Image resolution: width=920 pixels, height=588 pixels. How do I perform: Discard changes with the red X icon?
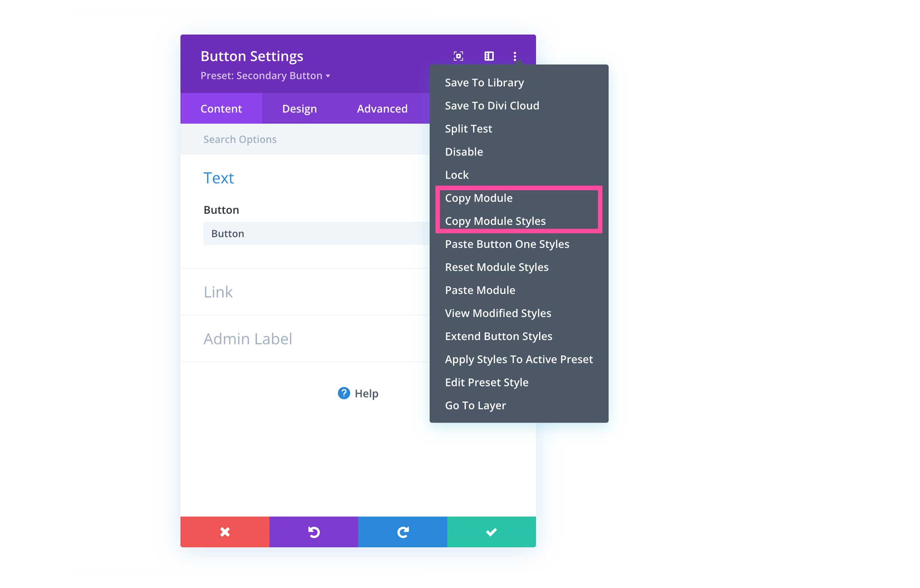(x=225, y=532)
